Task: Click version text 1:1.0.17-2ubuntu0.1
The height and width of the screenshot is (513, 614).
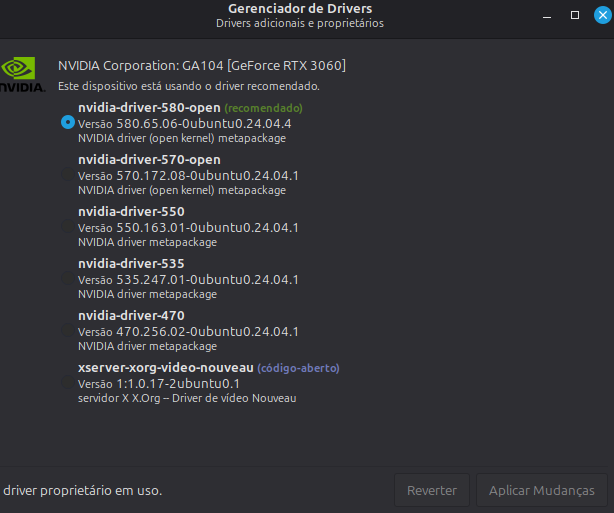Action: (178, 384)
